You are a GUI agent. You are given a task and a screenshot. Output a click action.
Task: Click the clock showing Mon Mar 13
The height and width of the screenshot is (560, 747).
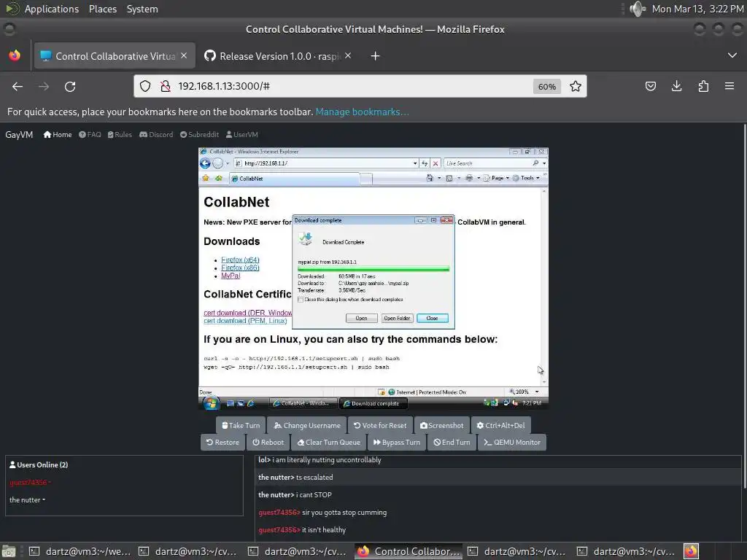click(697, 9)
